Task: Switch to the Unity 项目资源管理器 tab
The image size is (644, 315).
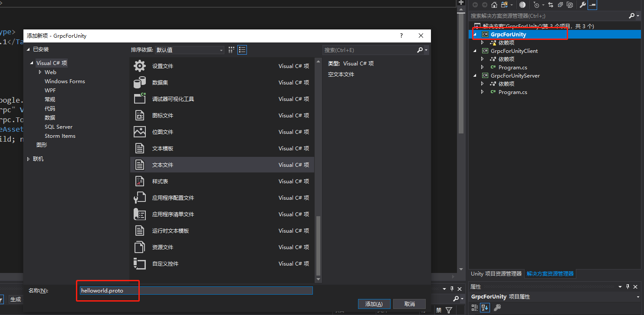Action: [496, 273]
